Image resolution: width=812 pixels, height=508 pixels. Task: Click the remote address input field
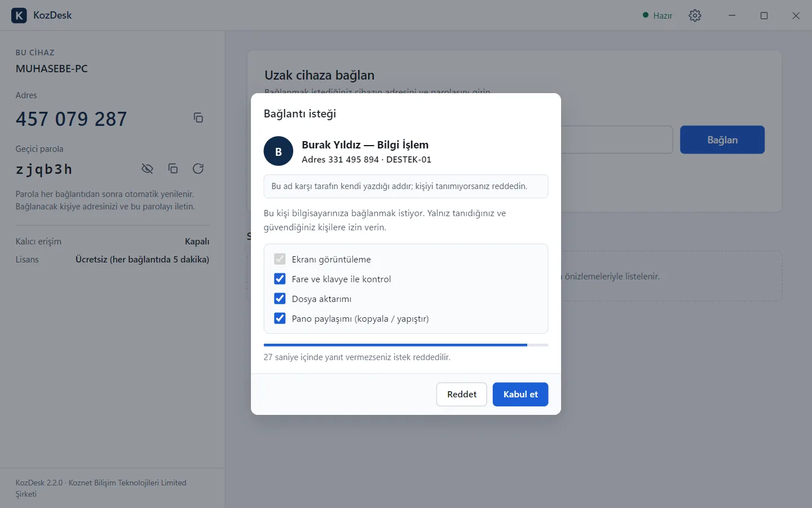point(617,140)
